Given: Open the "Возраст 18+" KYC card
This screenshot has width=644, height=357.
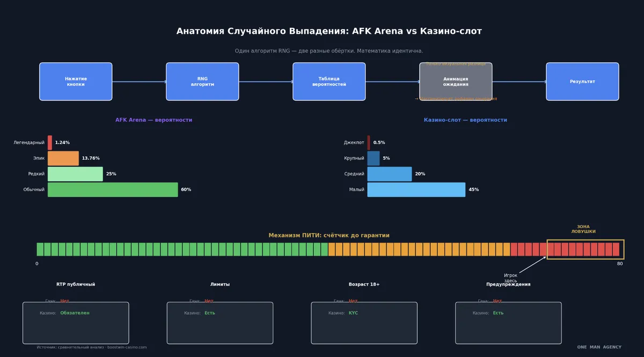Looking at the screenshot, I should click(x=364, y=323).
